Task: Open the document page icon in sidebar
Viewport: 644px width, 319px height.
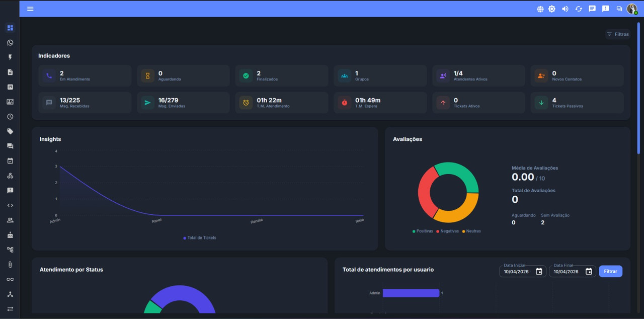Action: click(10, 72)
